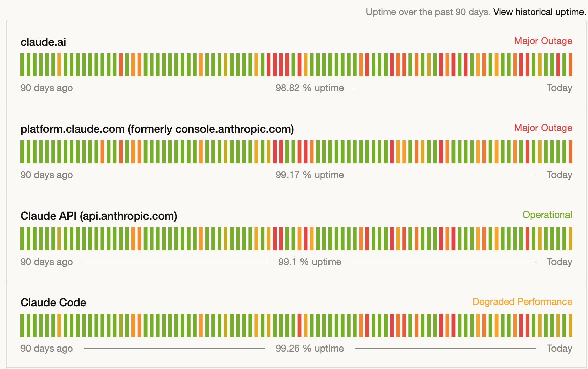Viewport: 588px width, 369px height.
Task: Select today's day bar in the claude.ai chart
Action: tap(570, 65)
